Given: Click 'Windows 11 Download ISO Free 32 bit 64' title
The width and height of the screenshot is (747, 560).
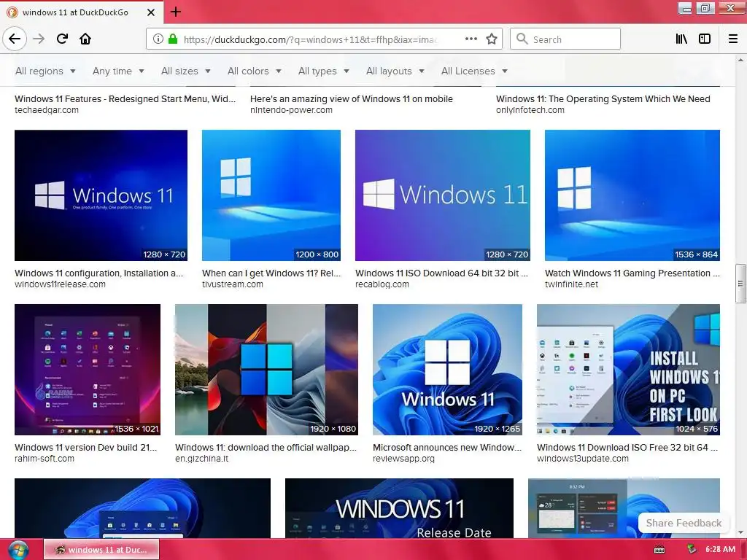Looking at the screenshot, I should tap(627, 448).
